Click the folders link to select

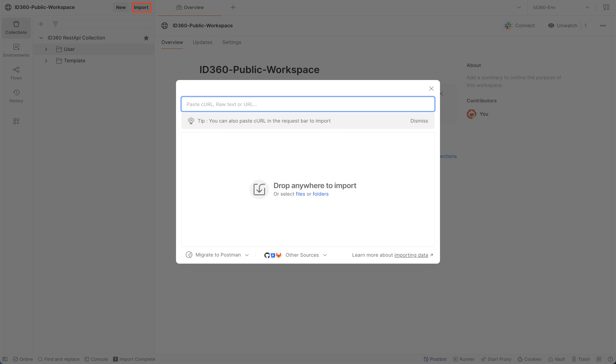click(320, 194)
